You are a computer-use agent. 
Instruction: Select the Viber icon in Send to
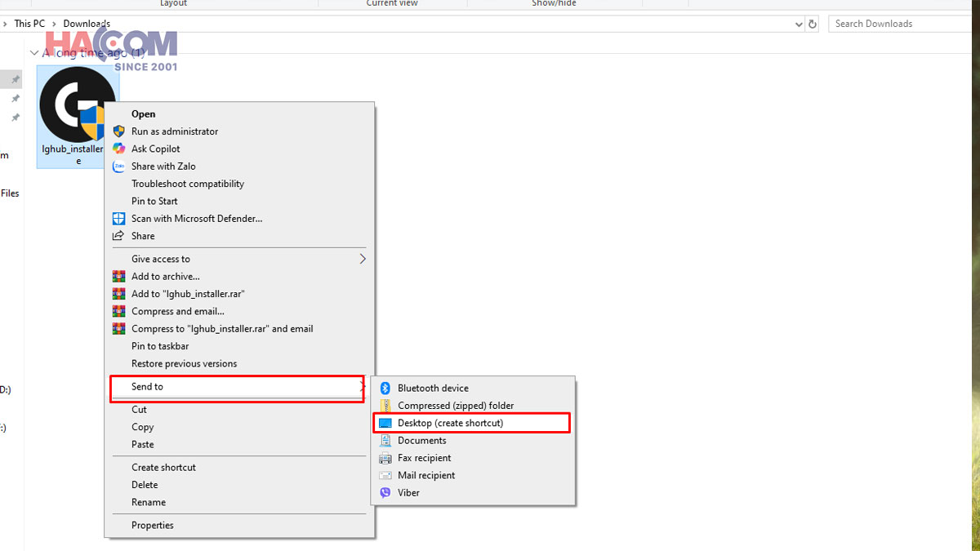(x=384, y=492)
